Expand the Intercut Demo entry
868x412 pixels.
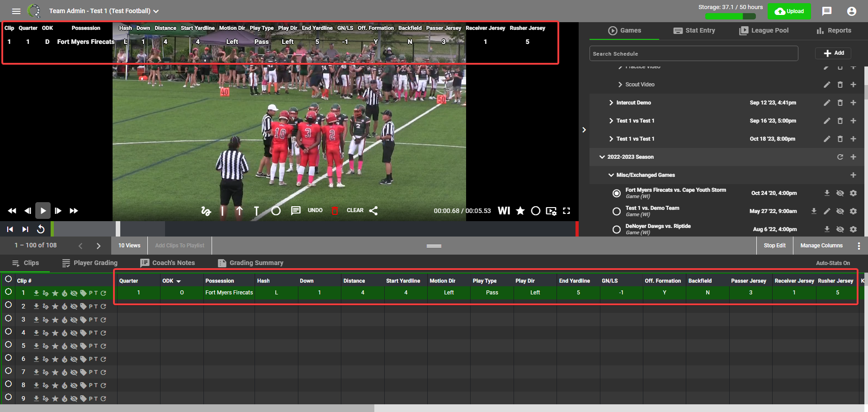(x=611, y=103)
